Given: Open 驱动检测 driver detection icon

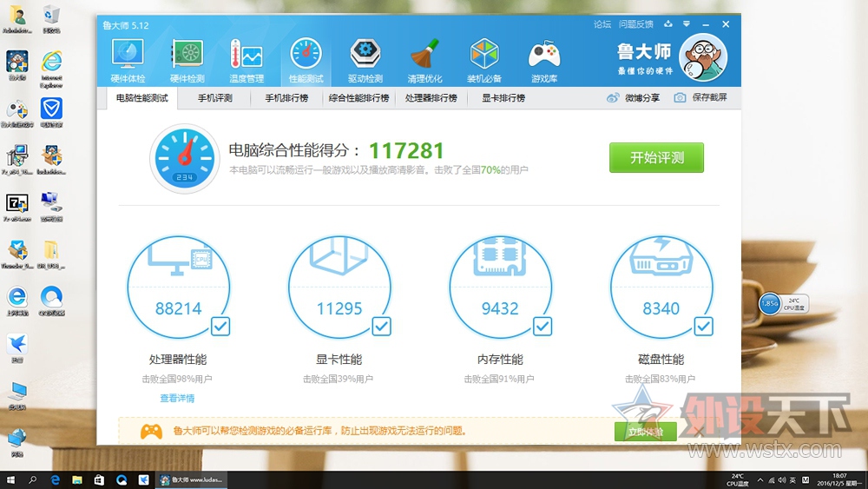Looking at the screenshot, I should point(365,62).
